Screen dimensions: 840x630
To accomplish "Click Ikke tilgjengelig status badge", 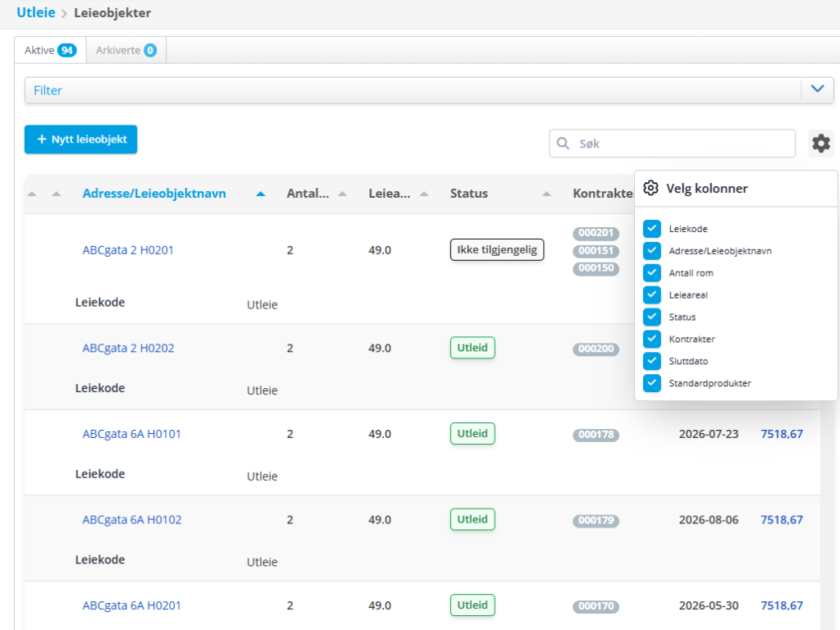I will click(x=497, y=249).
